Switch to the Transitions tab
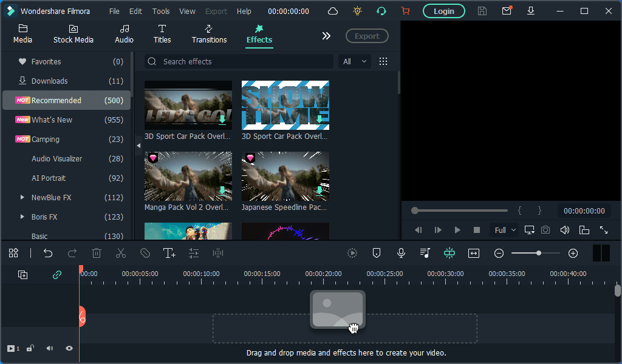 (x=209, y=35)
